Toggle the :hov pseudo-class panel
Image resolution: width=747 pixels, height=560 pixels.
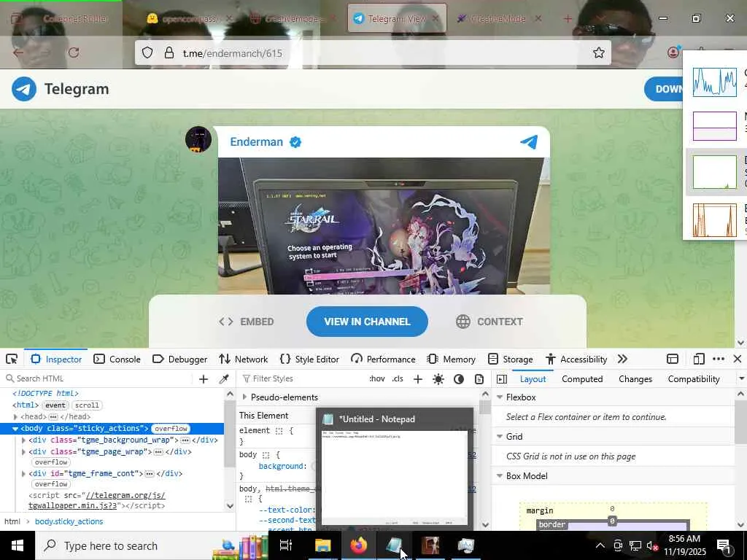pyautogui.click(x=377, y=378)
